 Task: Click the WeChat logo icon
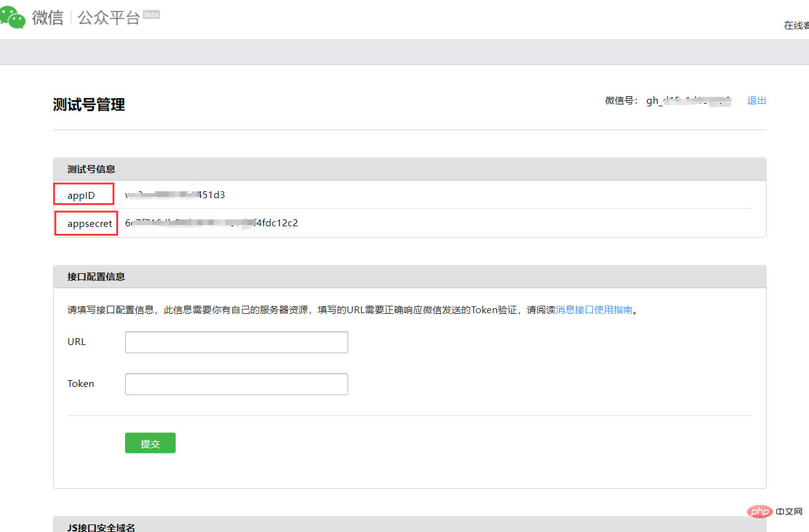click(x=13, y=18)
